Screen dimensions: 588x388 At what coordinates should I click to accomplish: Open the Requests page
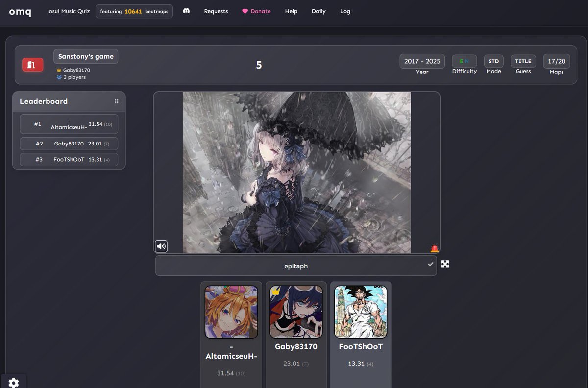[x=216, y=11]
